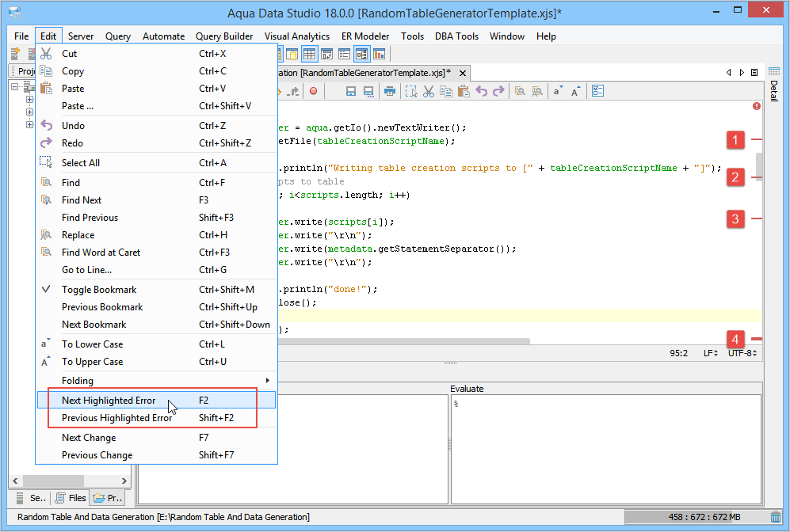Open the Query Builder menu
The height and width of the screenshot is (532, 790).
pyautogui.click(x=224, y=36)
